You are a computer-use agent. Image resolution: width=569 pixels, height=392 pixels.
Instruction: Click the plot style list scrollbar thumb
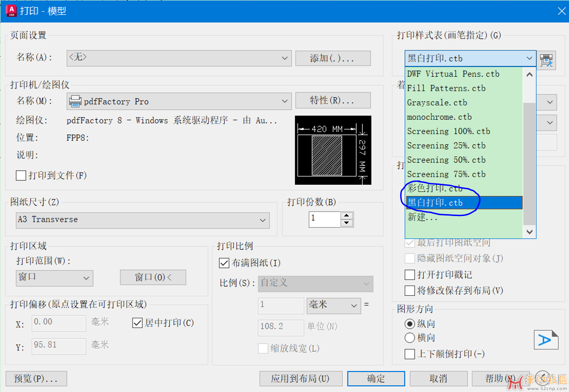coord(529,163)
